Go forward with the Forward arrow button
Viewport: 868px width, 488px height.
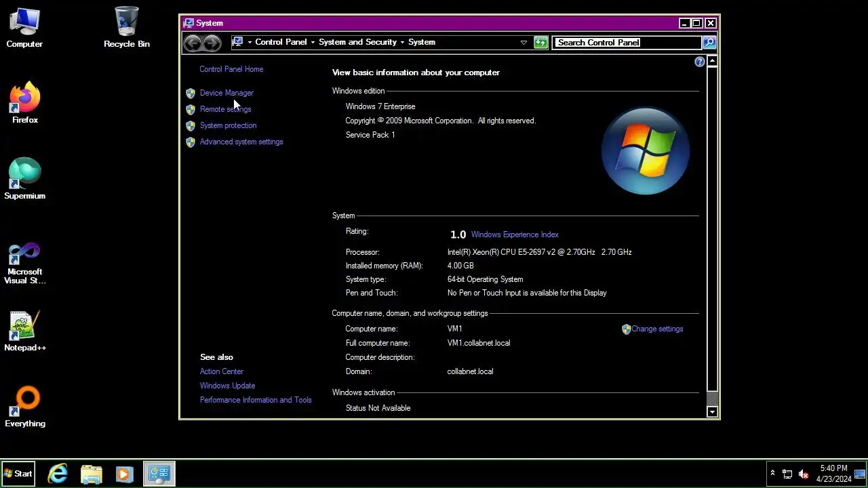(212, 43)
